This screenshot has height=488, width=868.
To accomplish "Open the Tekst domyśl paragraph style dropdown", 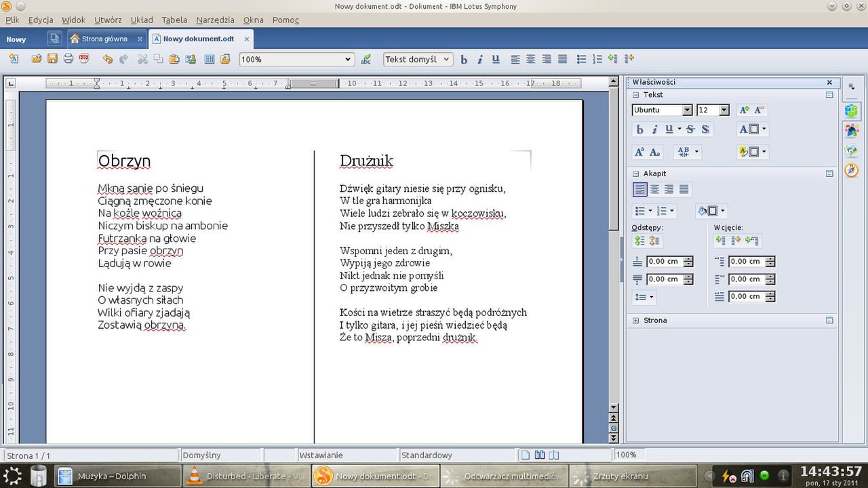I will point(446,59).
